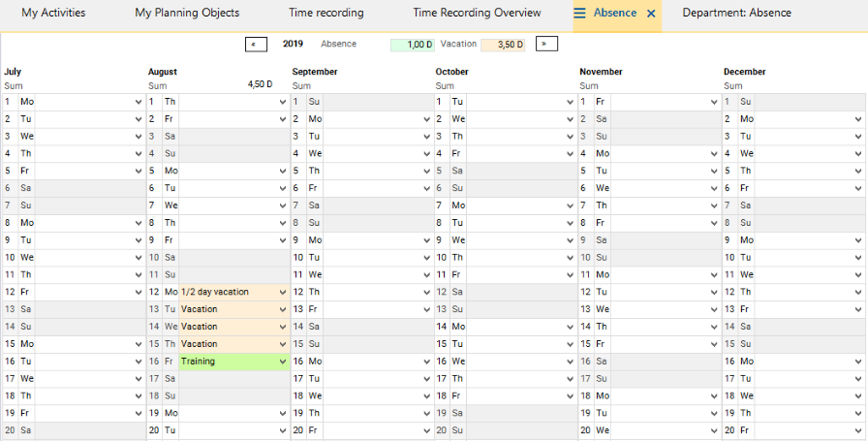Switch to My Planning Objects tab
The width and height of the screenshot is (868, 441).
[187, 13]
